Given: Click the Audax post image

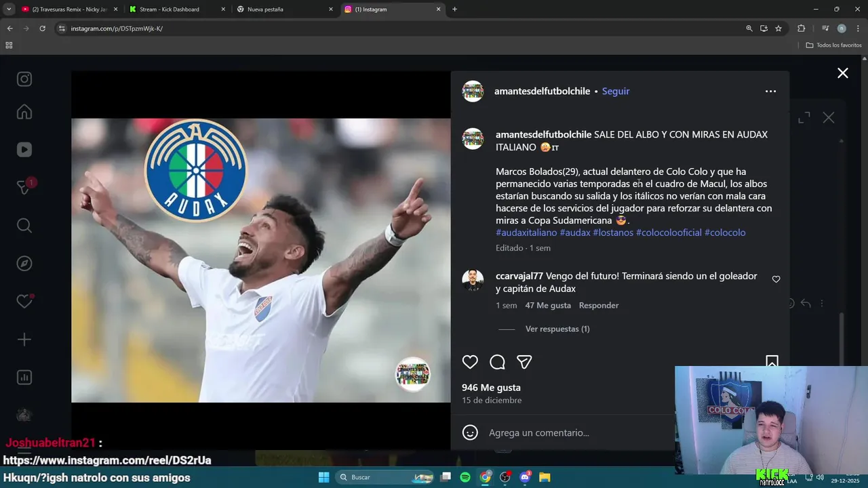Looking at the screenshot, I should coord(261,260).
